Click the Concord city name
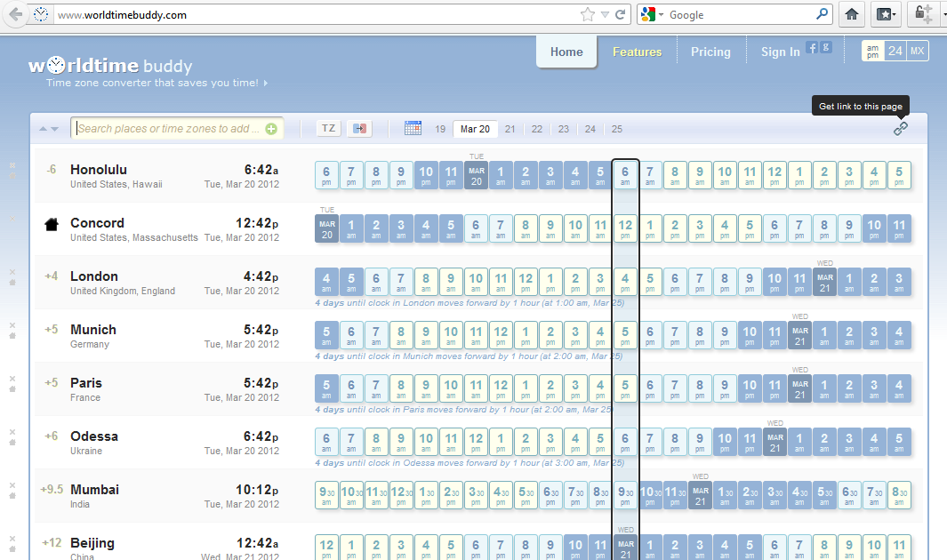Viewport: 947px width, 560px height. pos(97,223)
